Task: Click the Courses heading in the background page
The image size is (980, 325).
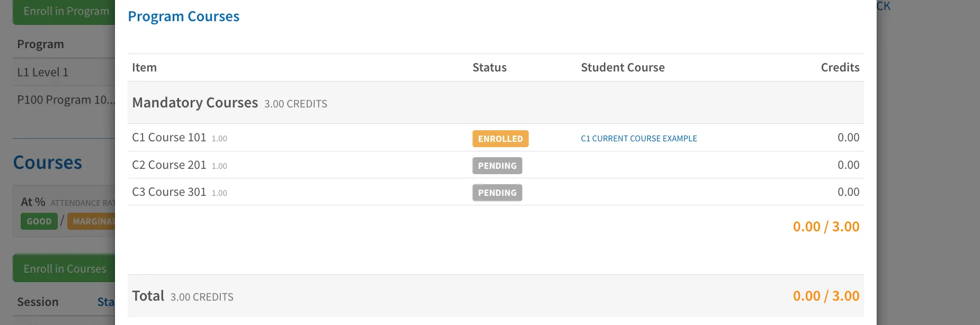Action: click(x=48, y=162)
